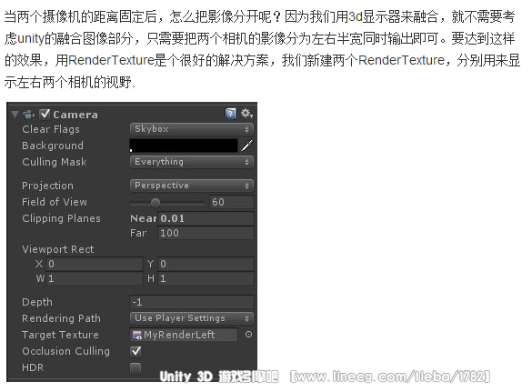Open the Rendering Path dropdown
The image size is (532, 392).
(192, 318)
